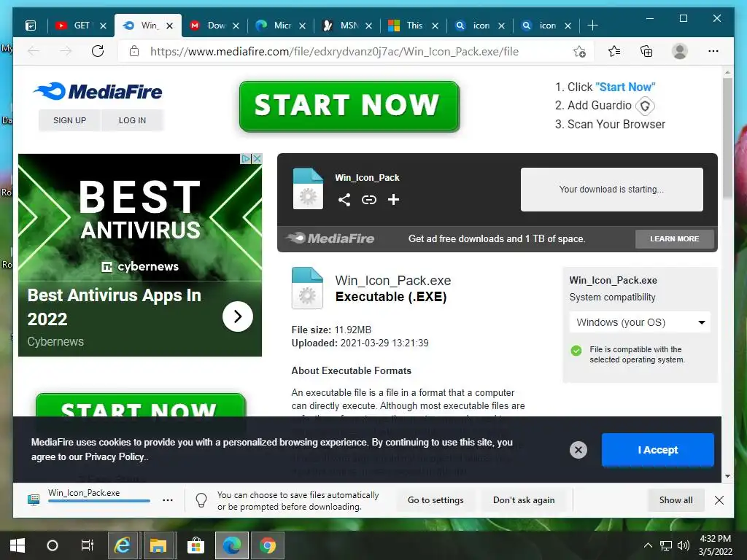The width and height of the screenshot is (747, 560).
Task: Open Edge Settings and more menu
Action: point(713,51)
